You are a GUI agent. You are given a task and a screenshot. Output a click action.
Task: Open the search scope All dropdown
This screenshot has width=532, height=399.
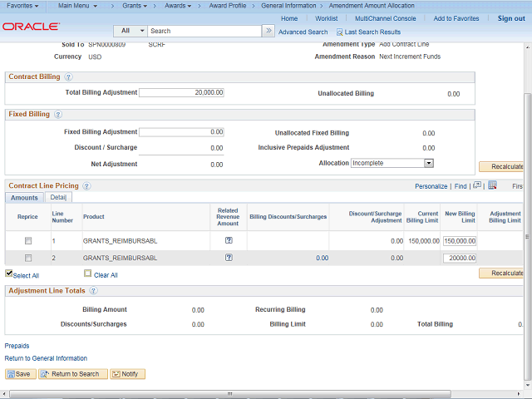129,31
